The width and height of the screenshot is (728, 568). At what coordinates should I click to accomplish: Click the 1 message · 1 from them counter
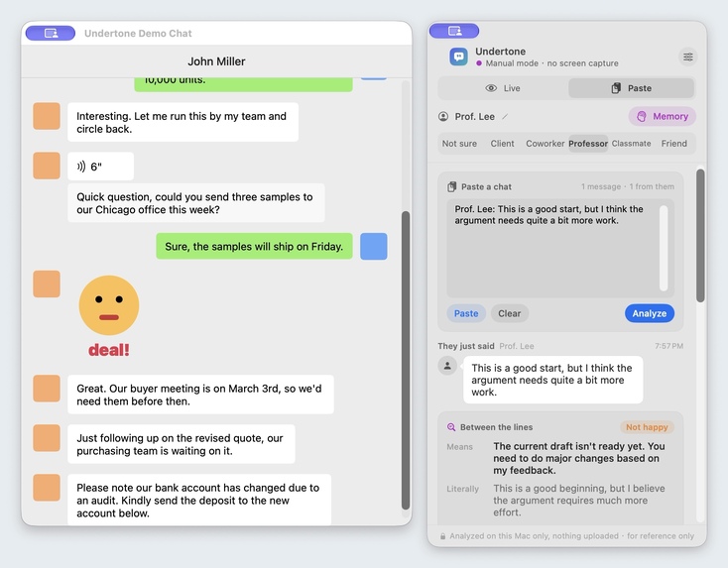(628, 186)
